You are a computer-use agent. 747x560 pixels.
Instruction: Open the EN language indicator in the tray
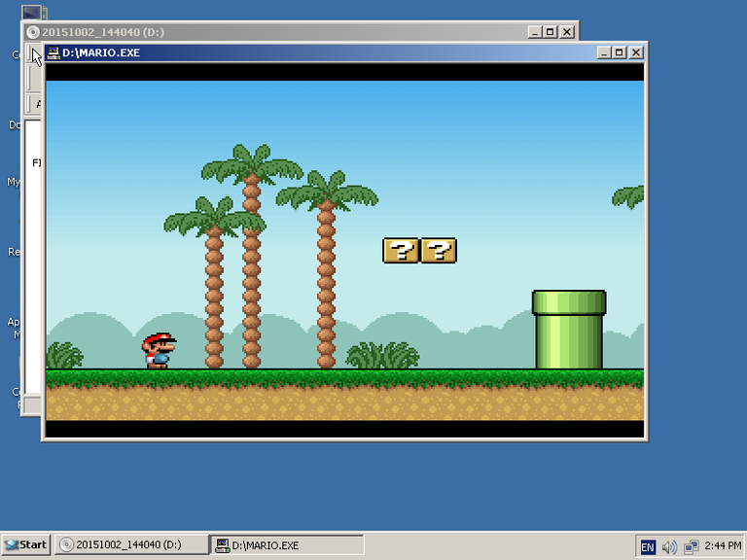pyautogui.click(x=647, y=546)
